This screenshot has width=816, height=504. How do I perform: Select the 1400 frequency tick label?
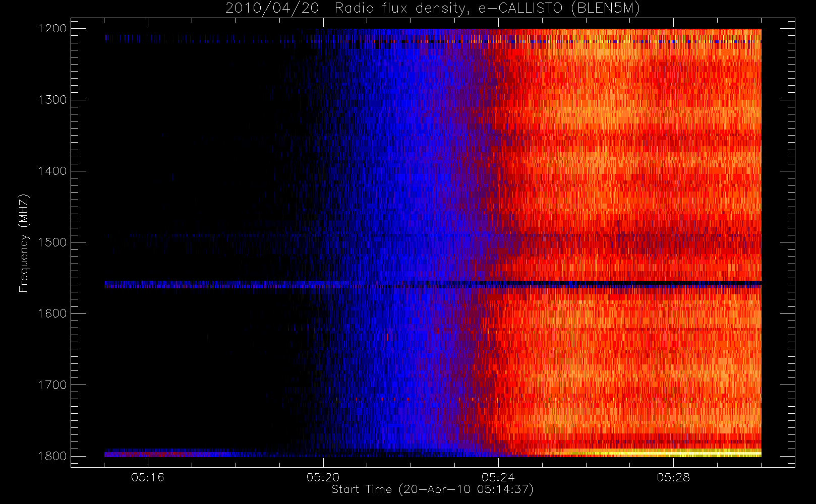click(52, 171)
